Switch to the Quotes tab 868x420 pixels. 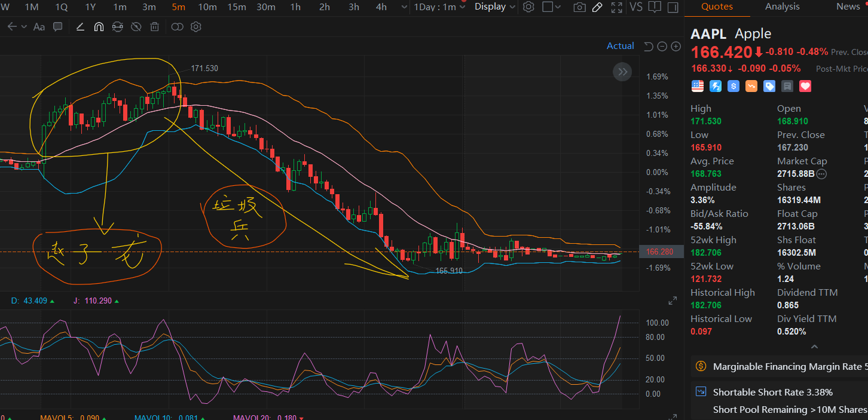pos(717,7)
